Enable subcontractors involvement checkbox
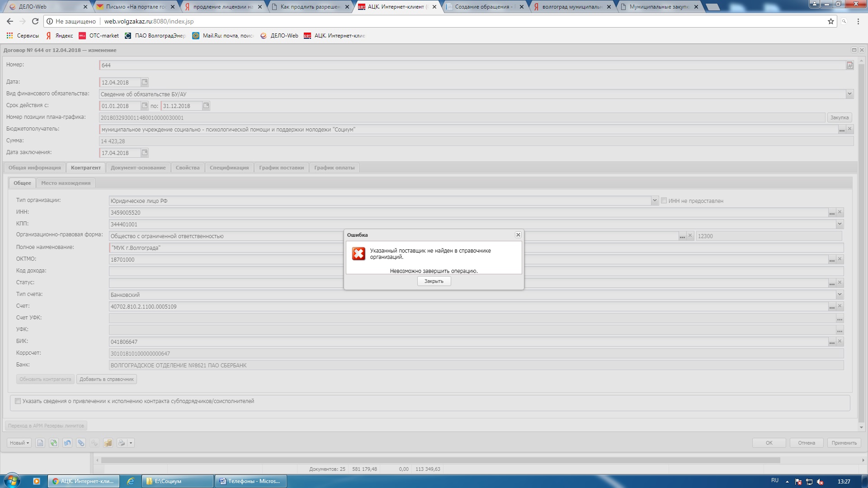868x488 pixels. coord(18,401)
